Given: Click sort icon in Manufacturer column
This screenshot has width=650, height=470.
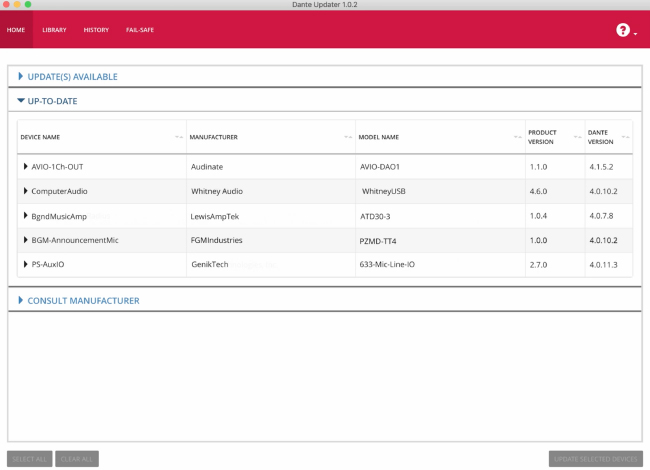Looking at the screenshot, I should click(x=347, y=137).
